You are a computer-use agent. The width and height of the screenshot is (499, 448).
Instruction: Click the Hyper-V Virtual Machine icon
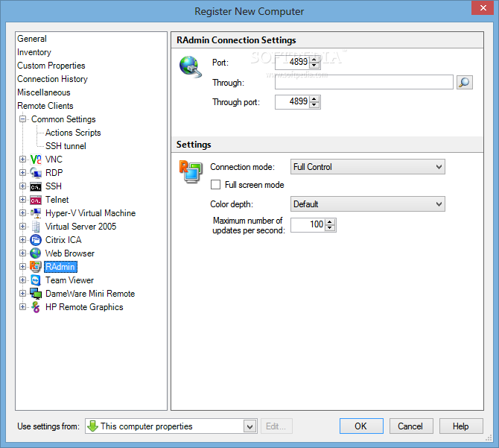click(x=36, y=212)
